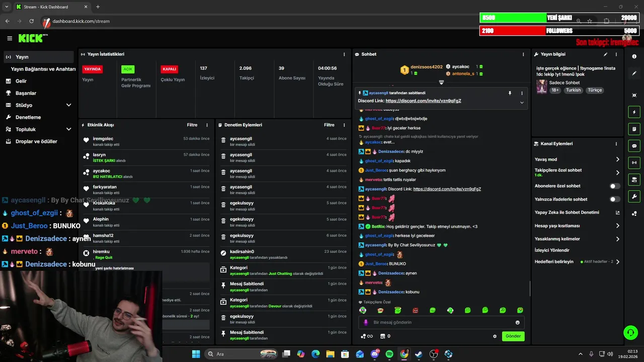Open the three-dot menu of Denetim Eylemleri
This screenshot has width=644, height=362.
[344, 125]
